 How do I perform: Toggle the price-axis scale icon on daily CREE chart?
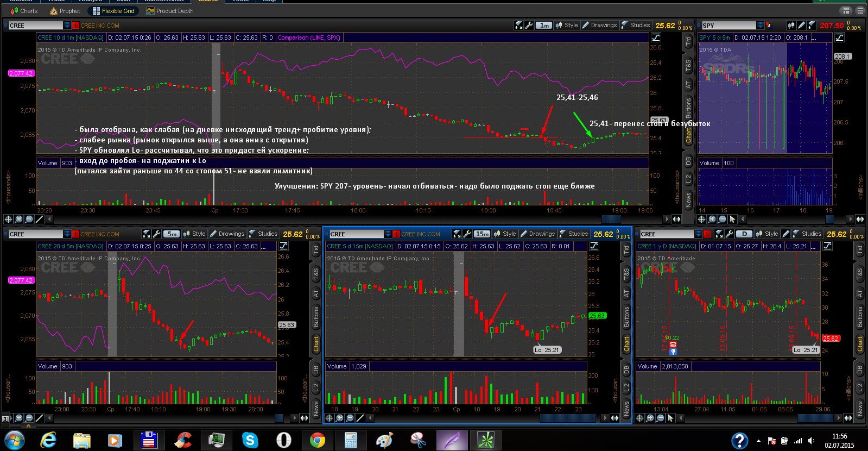tap(827, 246)
